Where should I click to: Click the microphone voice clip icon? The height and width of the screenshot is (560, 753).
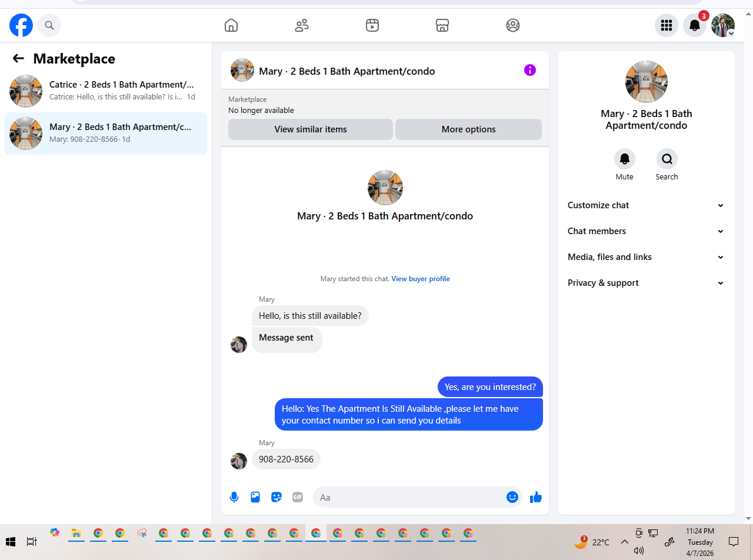[234, 497]
